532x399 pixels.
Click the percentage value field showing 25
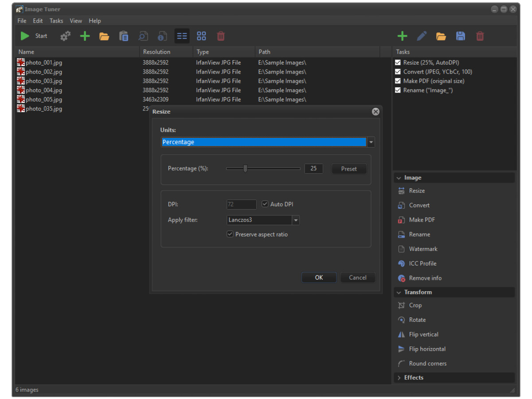click(x=314, y=168)
